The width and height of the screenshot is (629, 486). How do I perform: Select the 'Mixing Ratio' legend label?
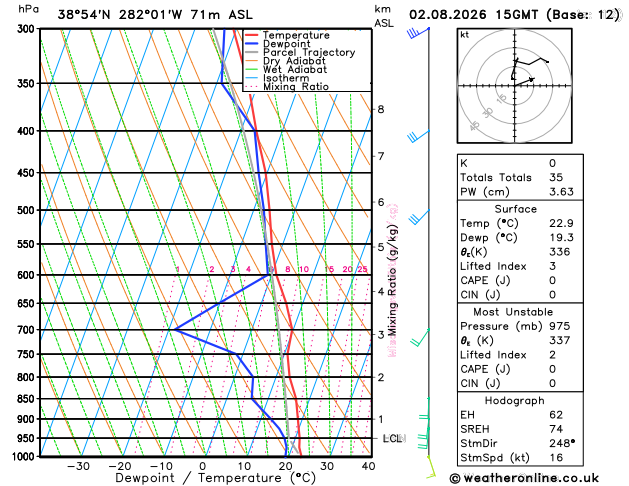[296, 87]
